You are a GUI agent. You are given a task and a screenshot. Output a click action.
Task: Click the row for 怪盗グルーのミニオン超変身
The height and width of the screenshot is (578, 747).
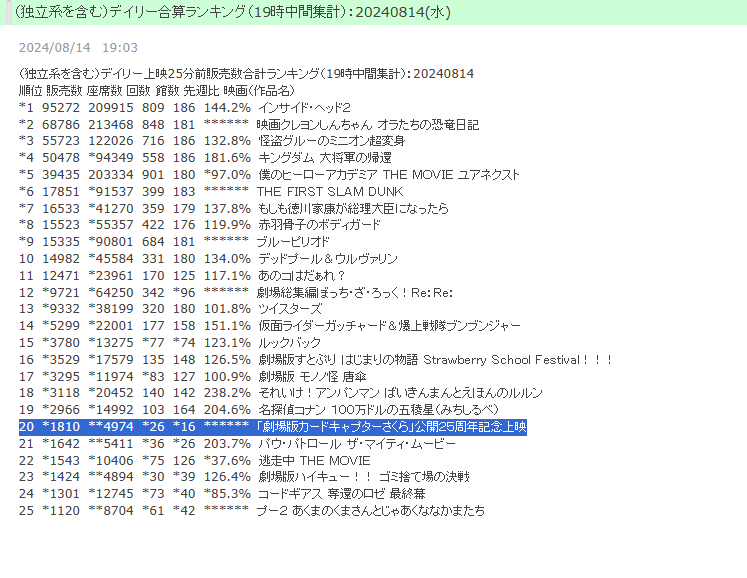pyautogui.click(x=212, y=141)
